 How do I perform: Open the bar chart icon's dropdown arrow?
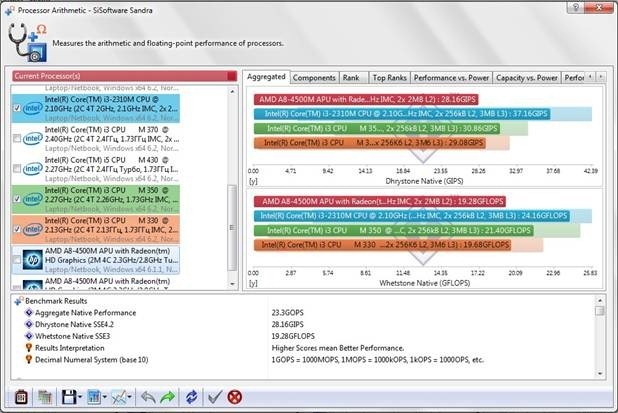(x=104, y=397)
